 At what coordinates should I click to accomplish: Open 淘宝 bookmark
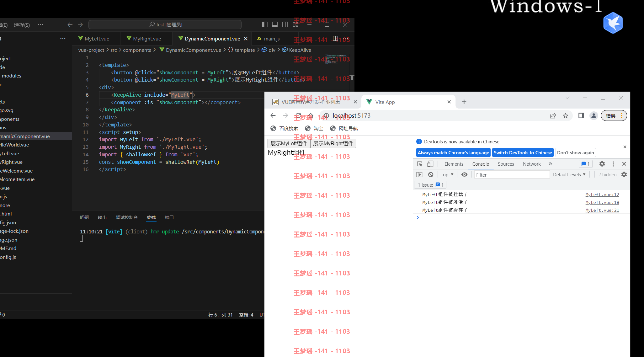point(314,128)
